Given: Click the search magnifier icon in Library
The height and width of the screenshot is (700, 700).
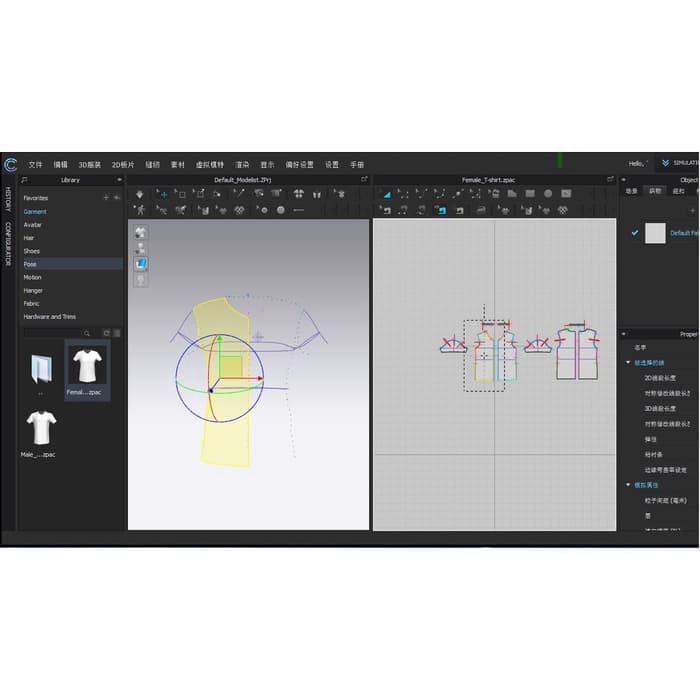Looking at the screenshot, I should 87,333.
